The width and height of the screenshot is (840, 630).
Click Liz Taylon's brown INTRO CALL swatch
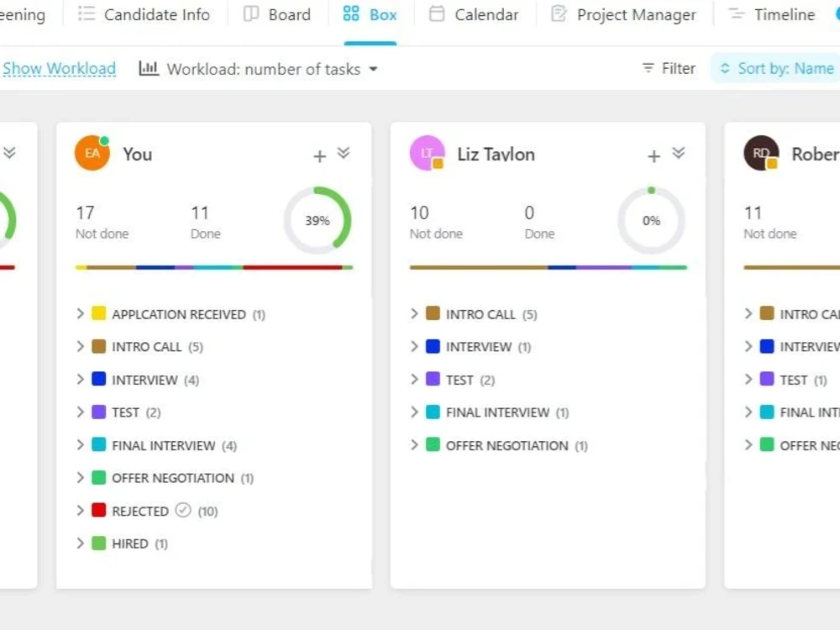pyautogui.click(x=433, y=313)
